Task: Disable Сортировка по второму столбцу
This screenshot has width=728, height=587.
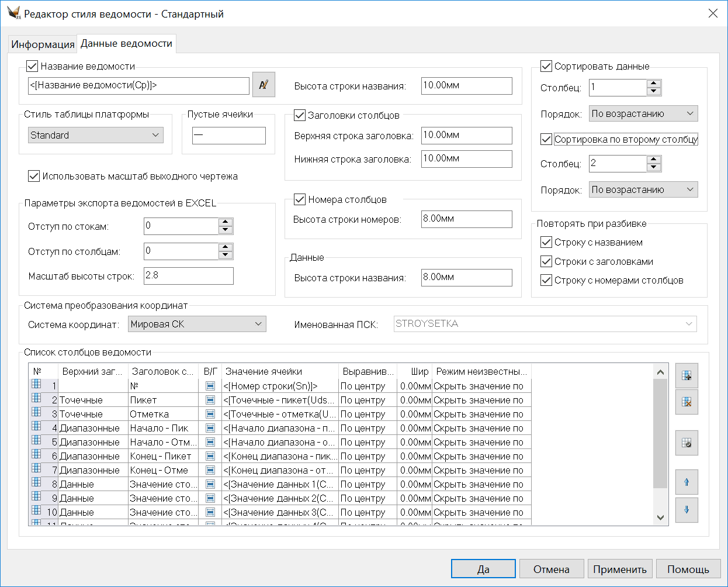Action: point(546,139)
